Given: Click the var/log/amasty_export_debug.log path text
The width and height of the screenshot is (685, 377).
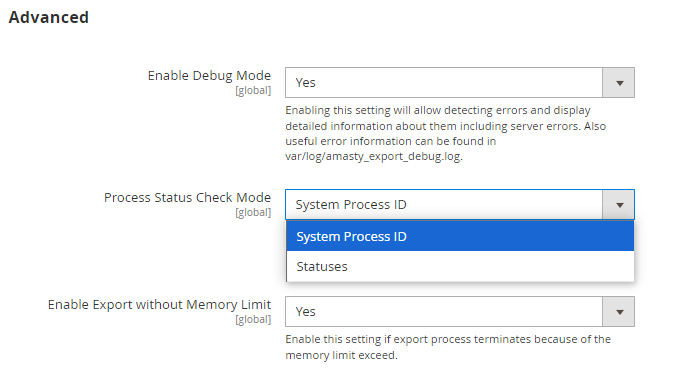Looking at the screenshot, I should (374, 156).
